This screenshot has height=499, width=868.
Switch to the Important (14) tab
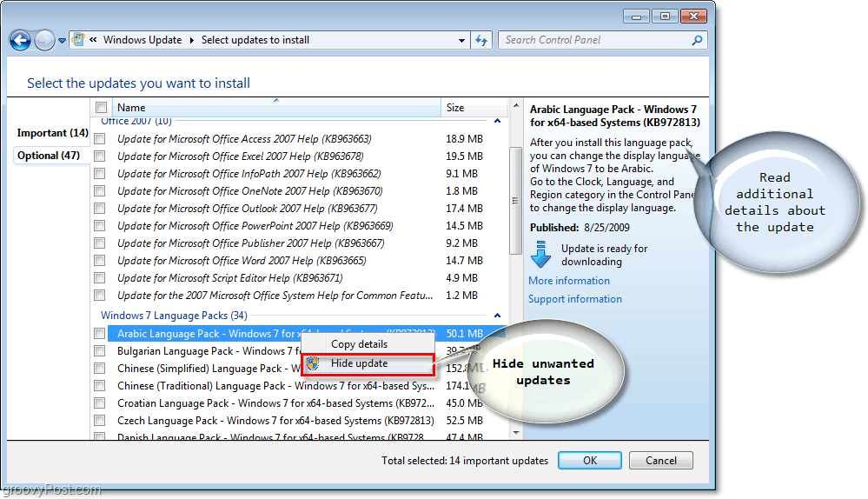coord(53,133)
